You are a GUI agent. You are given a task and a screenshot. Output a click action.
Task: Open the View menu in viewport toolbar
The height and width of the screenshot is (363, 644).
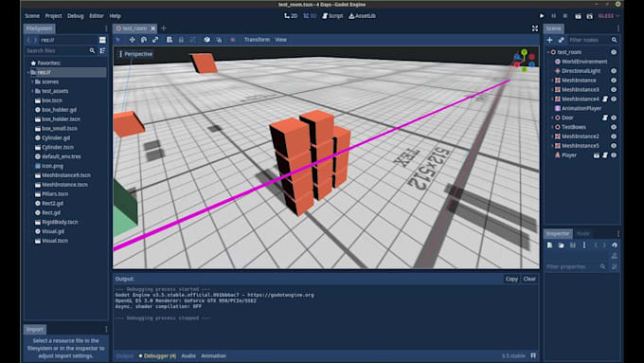point(281,40)
